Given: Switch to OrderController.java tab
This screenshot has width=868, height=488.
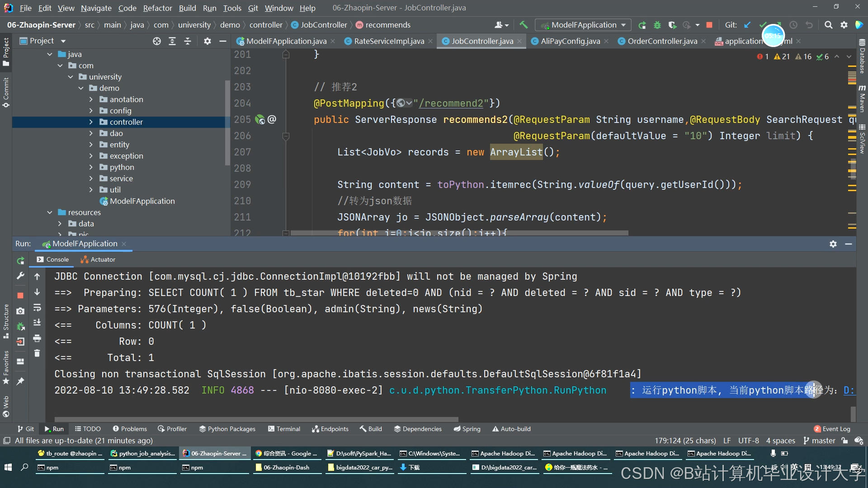Looking at the screenshot, I should tap(662, 41).
